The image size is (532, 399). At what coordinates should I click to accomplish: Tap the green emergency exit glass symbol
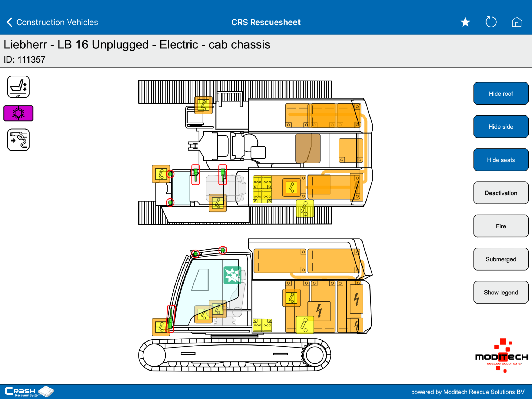click(x=232, y=275)
